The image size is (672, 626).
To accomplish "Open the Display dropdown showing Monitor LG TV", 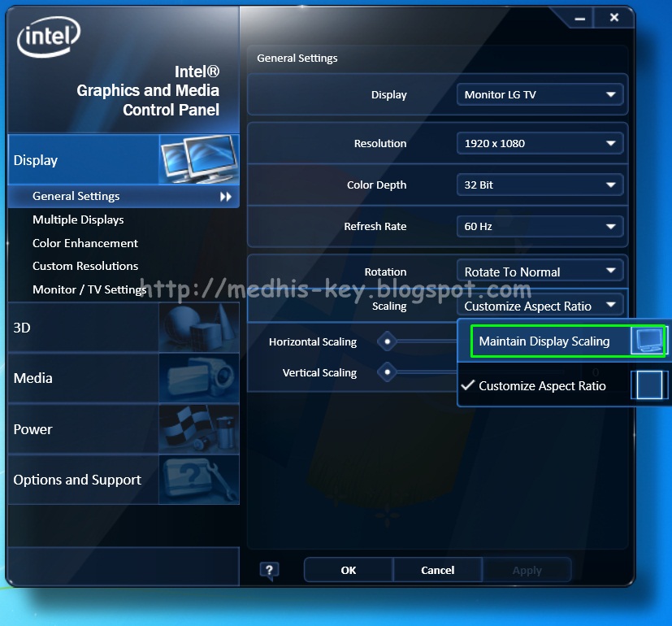I will tap(540, 94).
